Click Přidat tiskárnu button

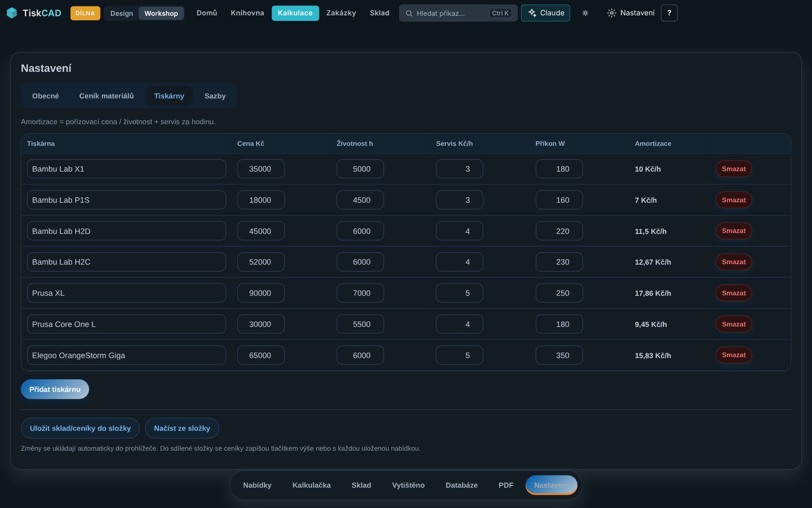pyautogui.click(x=55, y=389)
